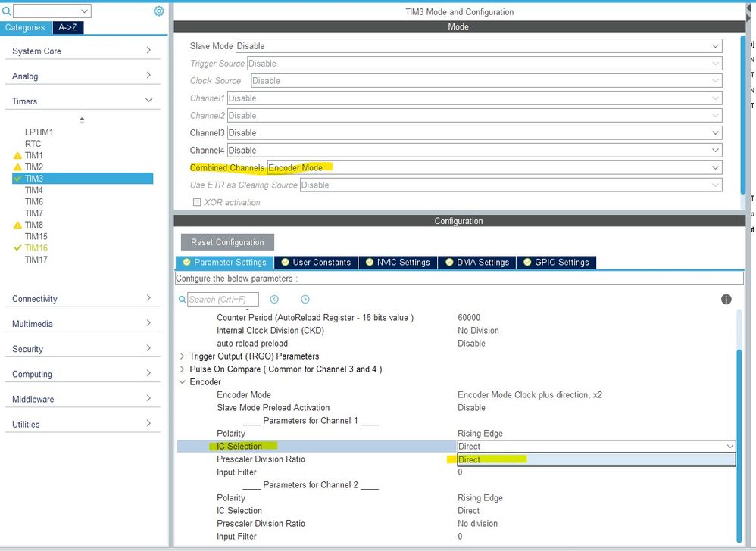Click the Internal Clock Division value No Division
Viewport: 756px width, 551px height.
coord(478,331)
